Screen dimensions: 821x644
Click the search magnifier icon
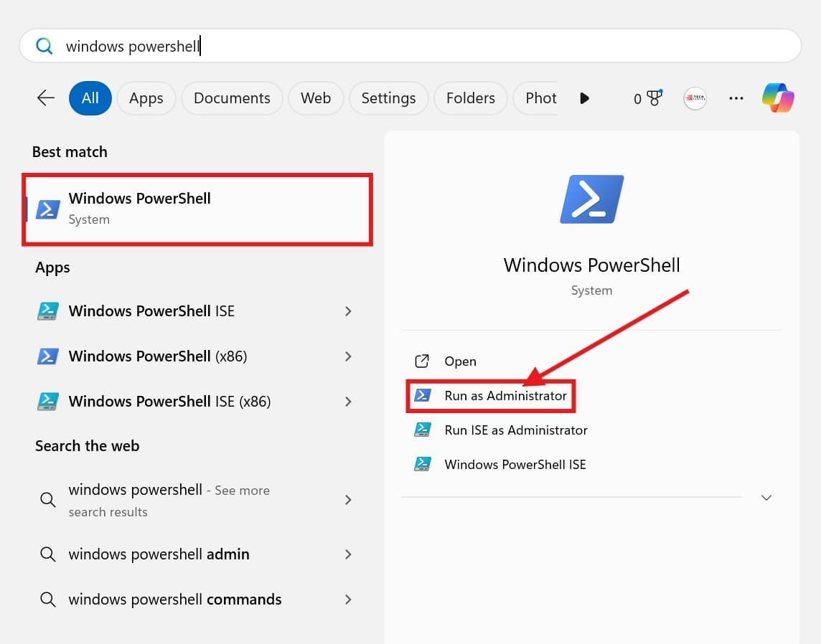44,45
